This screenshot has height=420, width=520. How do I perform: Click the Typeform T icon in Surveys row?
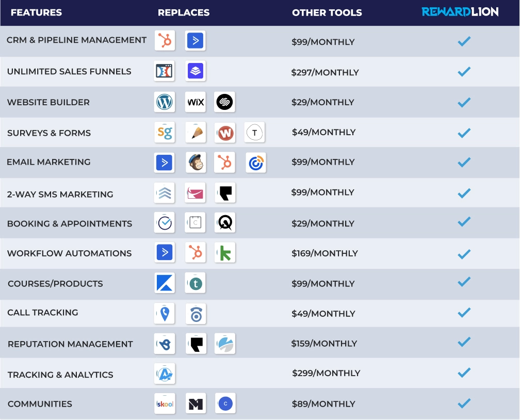[254, 133]
